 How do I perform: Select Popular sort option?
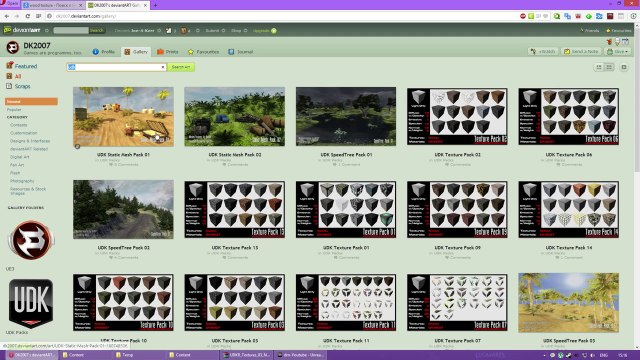pyautogui.click(x=14, y=109)
